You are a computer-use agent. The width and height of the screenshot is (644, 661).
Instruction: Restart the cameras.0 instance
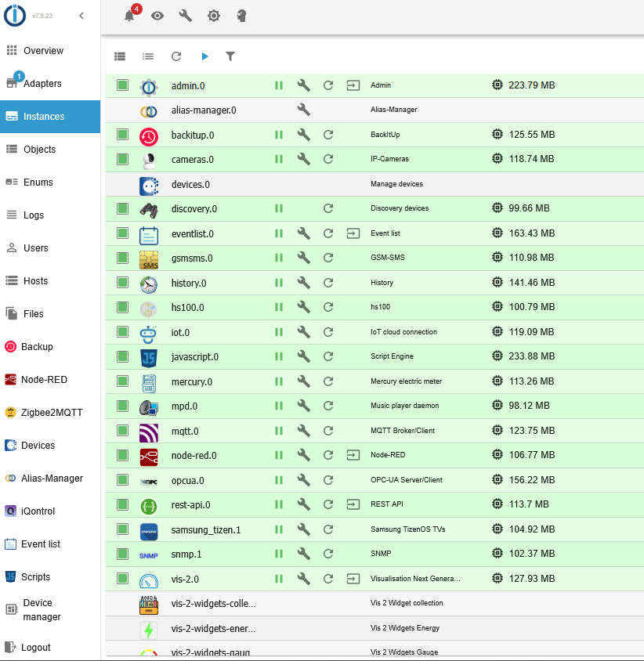tap(328, 159)
